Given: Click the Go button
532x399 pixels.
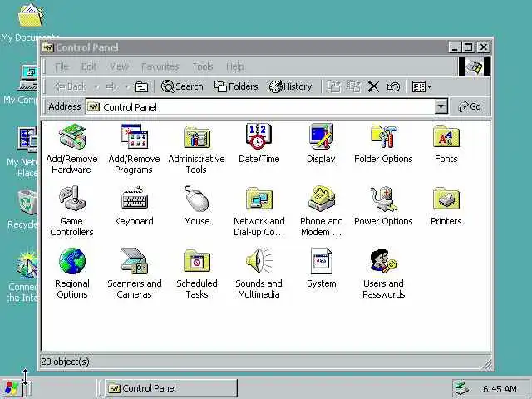Looking at the screenshot, I should coord(470,107).
